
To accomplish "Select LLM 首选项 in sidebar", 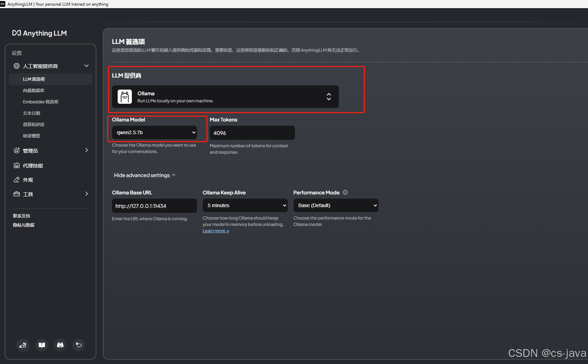I will coord(50,79).
